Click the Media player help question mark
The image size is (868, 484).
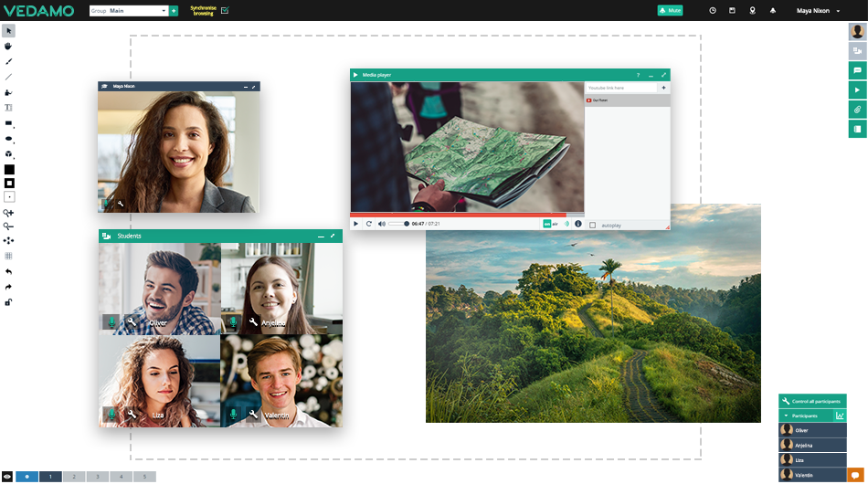(x=638, y=75)
